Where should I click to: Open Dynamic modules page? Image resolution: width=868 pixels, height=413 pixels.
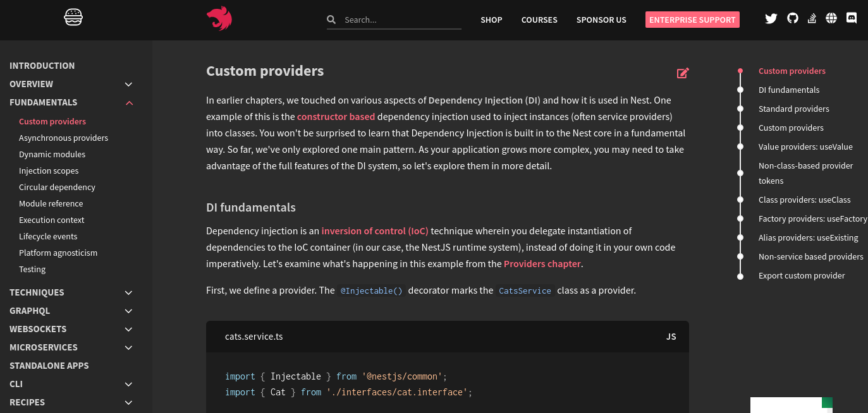click(52, 154)
